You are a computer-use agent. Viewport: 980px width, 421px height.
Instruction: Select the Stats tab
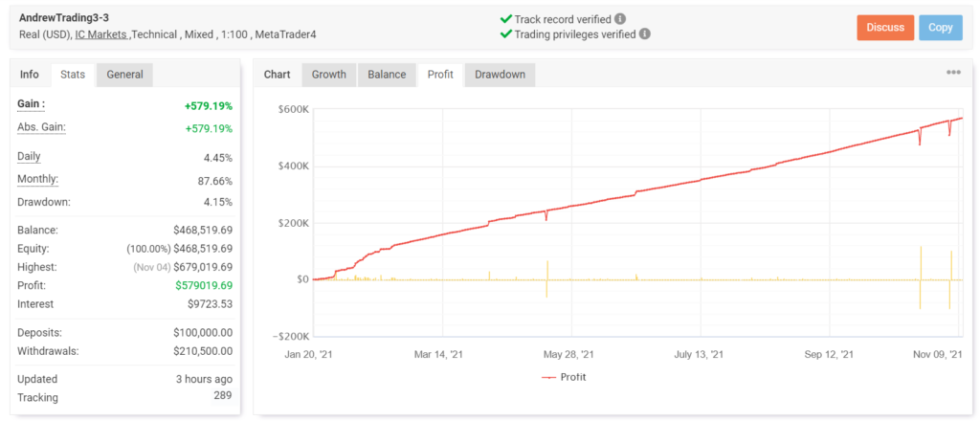click(73, 75)
